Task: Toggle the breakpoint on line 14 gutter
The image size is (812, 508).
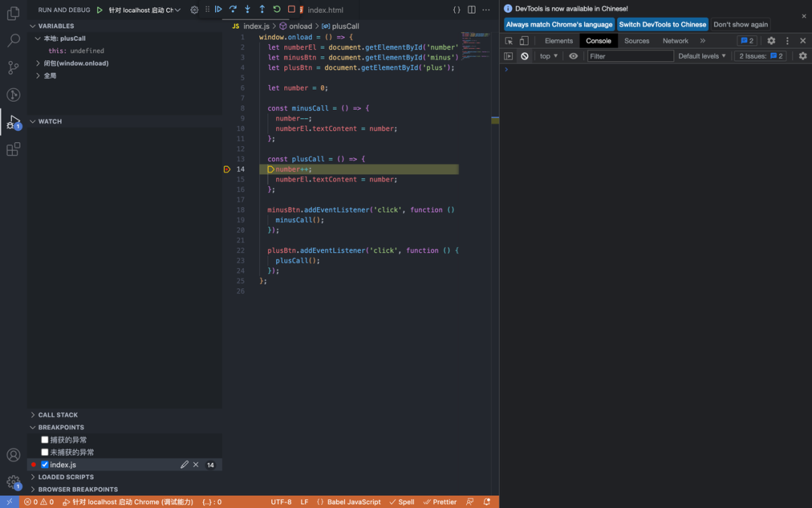Action: pyautogui.click(x=227, y=169)
